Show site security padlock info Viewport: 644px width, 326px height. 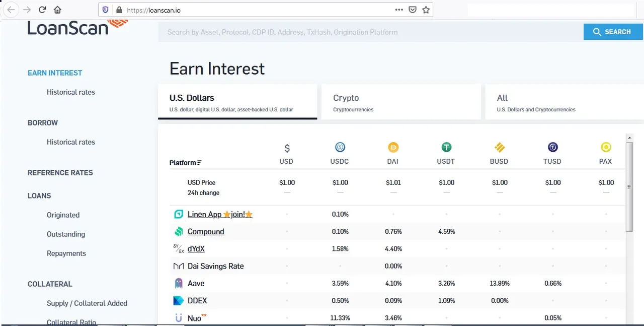(119, 10)
